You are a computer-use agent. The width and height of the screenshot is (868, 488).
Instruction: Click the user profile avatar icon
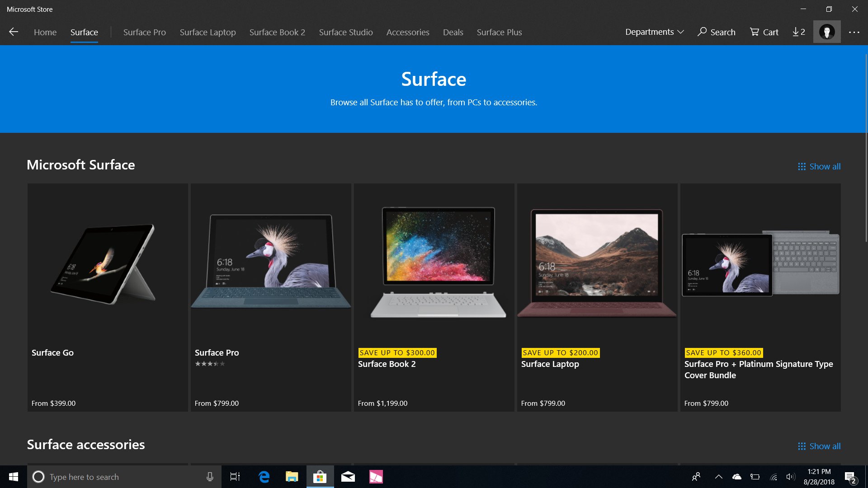(827, 32)
